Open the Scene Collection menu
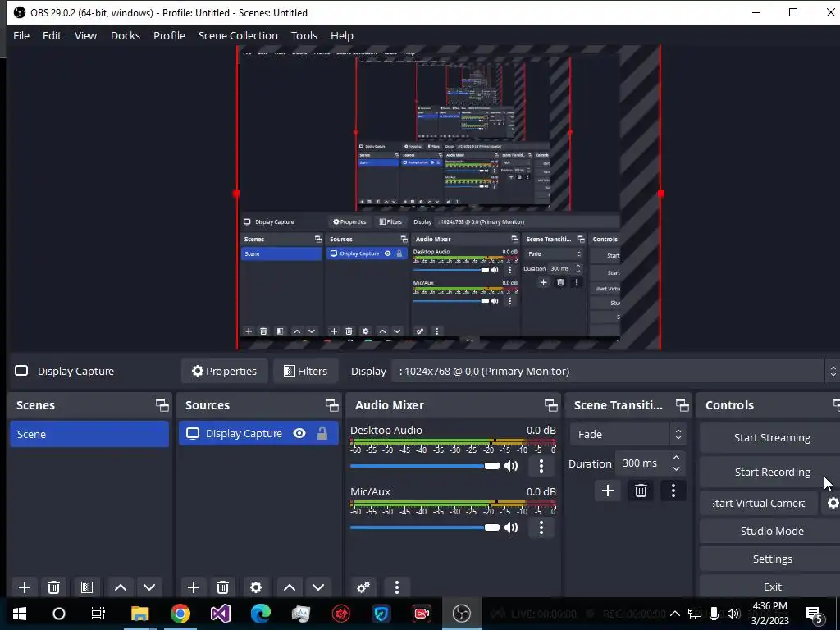Screen dimensions: 840x630 (x=238, y=35)
